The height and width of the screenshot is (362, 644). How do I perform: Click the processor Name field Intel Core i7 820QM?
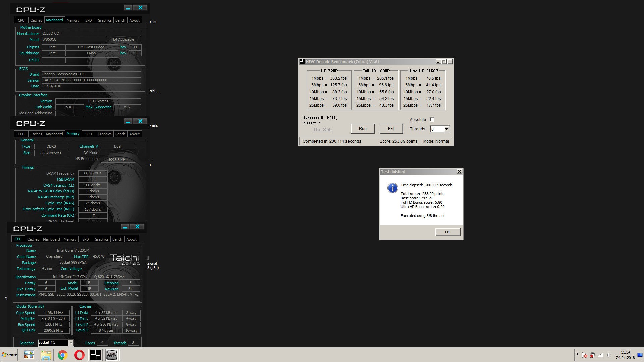pyautogui.click(x=73, y=250)
